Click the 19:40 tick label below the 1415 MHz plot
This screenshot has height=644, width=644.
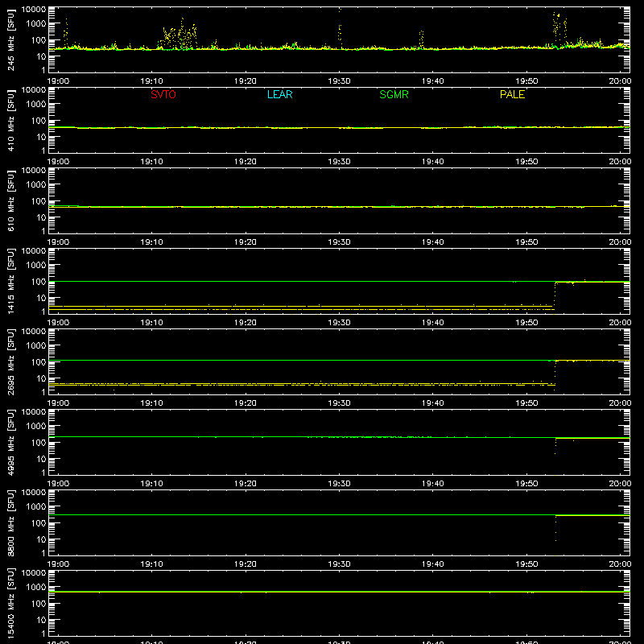pos(433,323)
